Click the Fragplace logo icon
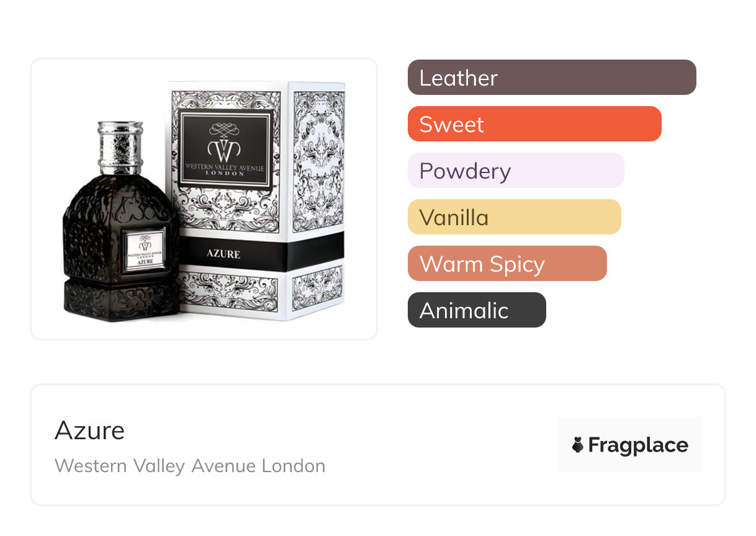This screenshot has width=756, height=536. (x=578, y=445)
